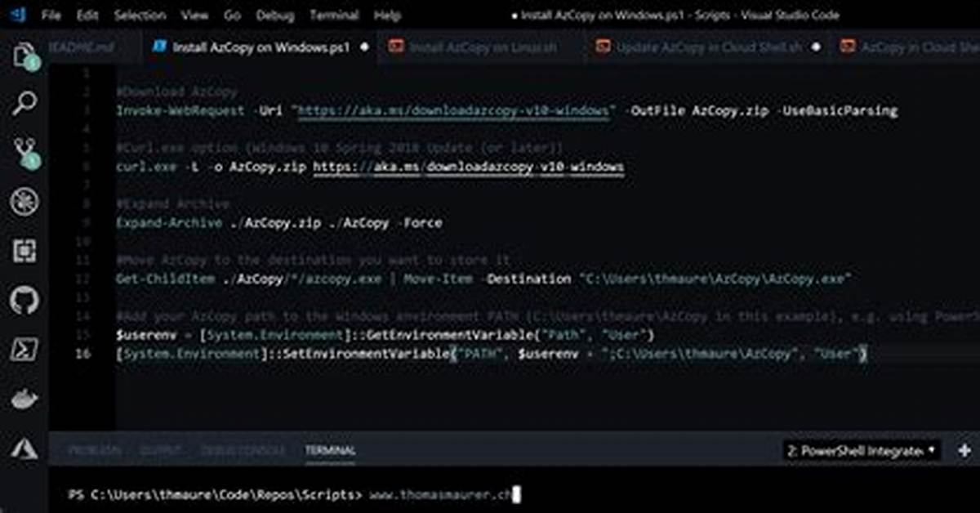Click the Invoke-WebRequest command text
The height and width of the screenshot is (513, 980).
click(180, 111)
